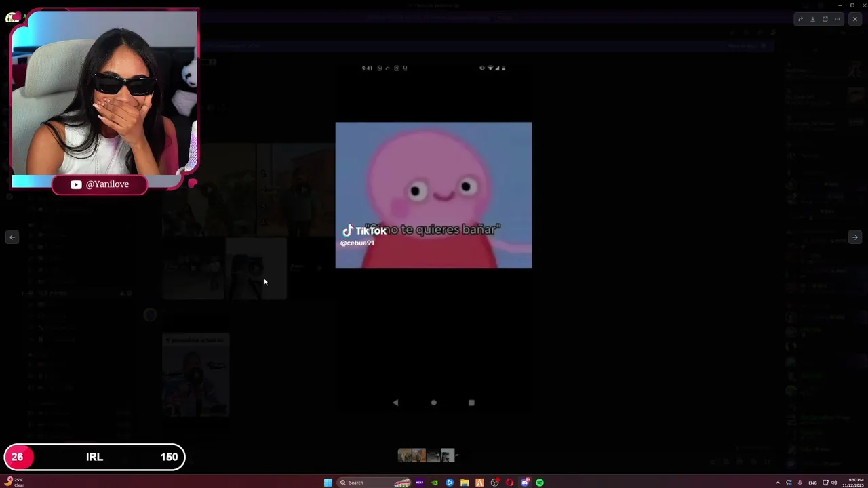This screenshot has height=488, width=868.
Task: Open Spotify from the taskbar
Action: point(540,483)
